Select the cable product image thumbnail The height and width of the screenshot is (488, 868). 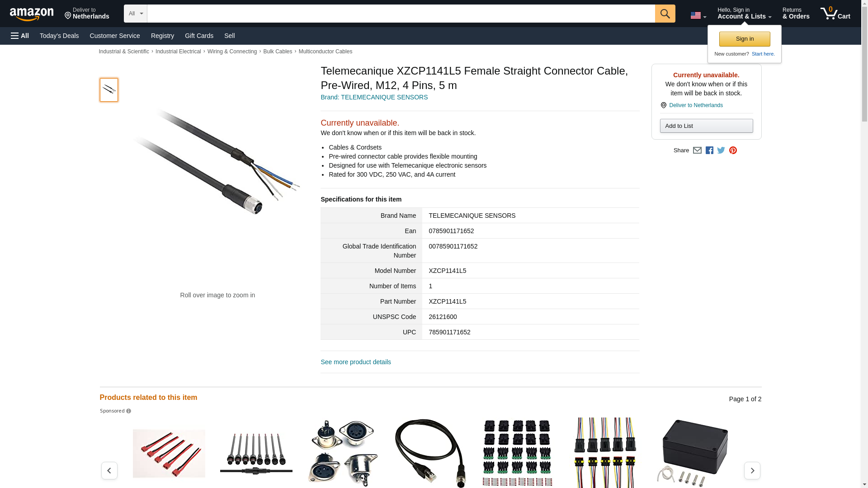[109, 89]
